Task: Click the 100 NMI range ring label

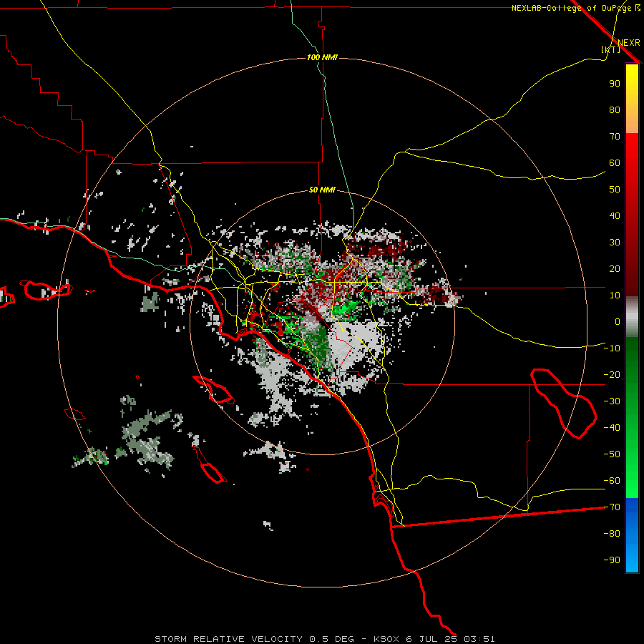Action: tap(322, 57)
